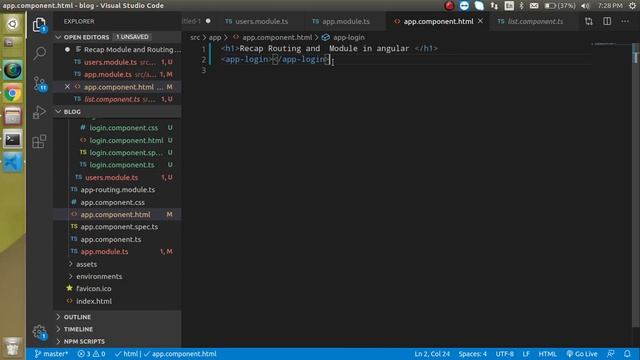Click errors and warnings count in status bar
The height and width of the screenshot is (360, 640).
point(91,354)
